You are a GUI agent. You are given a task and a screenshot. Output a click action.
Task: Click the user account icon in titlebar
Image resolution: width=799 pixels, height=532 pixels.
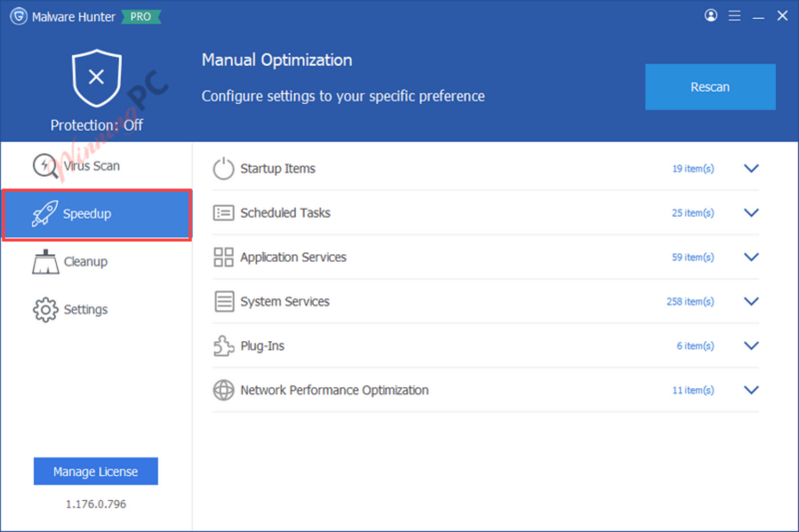711,16
